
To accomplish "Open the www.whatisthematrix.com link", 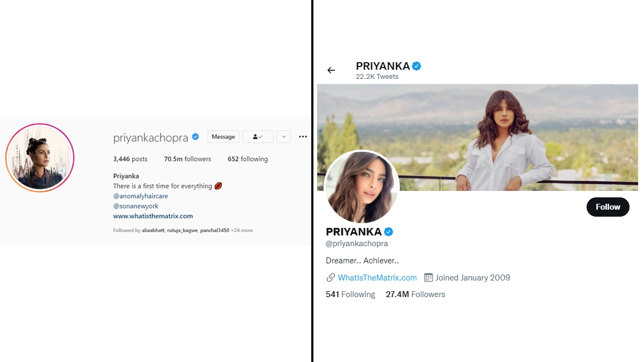I will tap(153, 216).
